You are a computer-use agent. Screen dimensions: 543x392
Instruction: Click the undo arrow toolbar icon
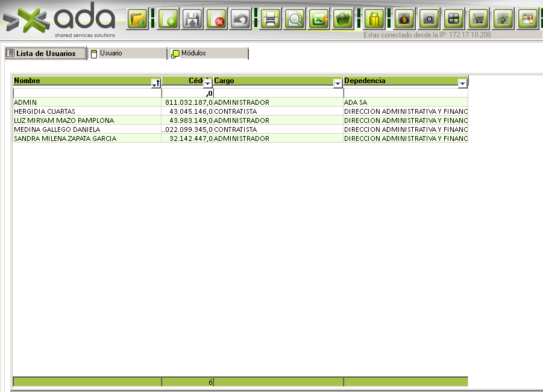point(240,19)
